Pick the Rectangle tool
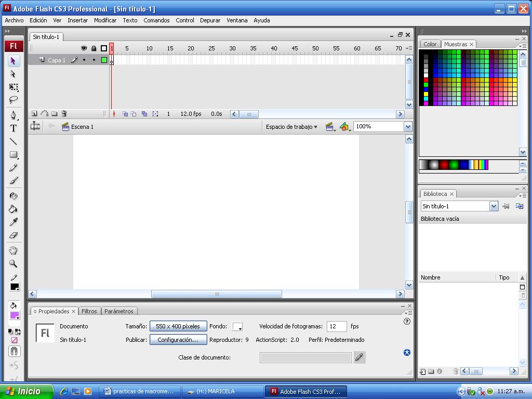This screenshot has height=399, width=532. point(13,155)
